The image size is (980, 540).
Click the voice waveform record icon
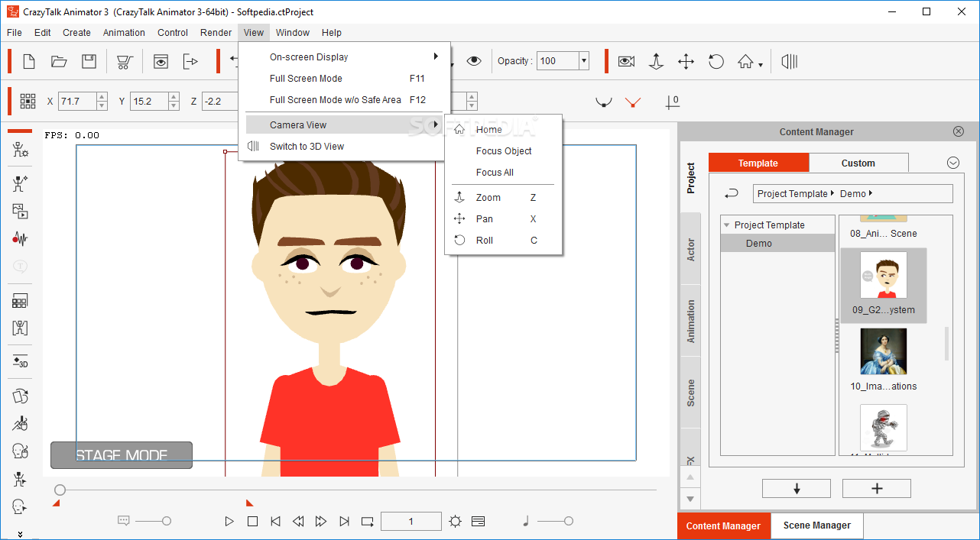pos(21,239)
